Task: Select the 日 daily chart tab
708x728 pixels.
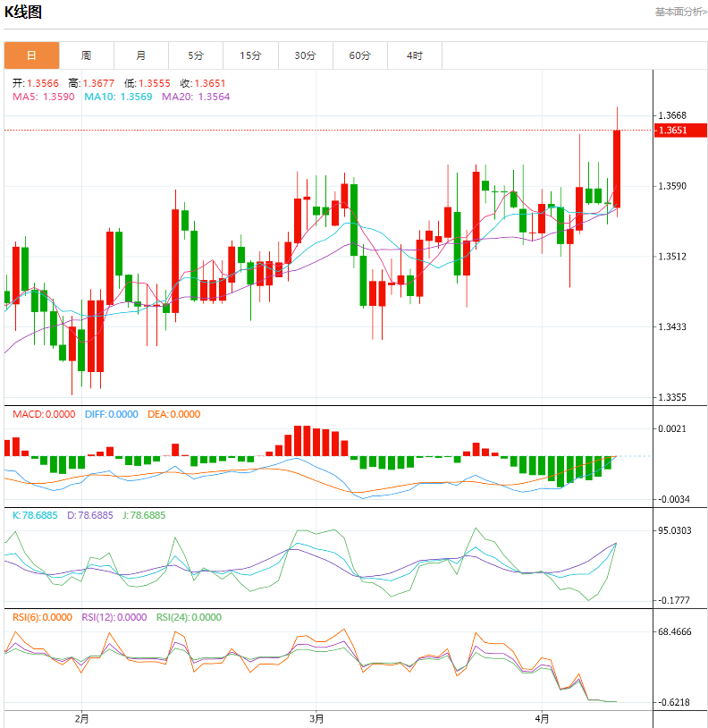Action: coord(31,55)
